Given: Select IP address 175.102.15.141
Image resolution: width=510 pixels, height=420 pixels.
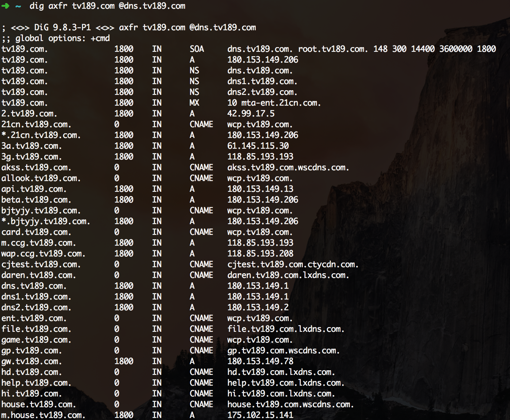Looking at the screenshot, I should point(260,415).
